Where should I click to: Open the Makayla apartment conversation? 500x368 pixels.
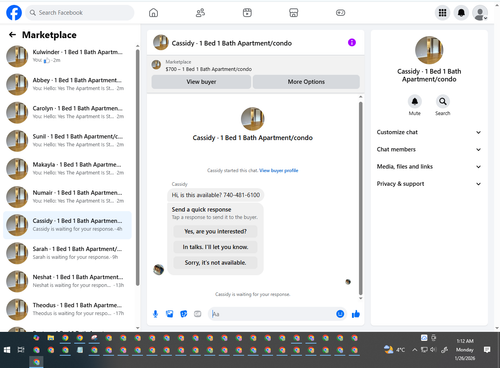click(x=67, y=169)
